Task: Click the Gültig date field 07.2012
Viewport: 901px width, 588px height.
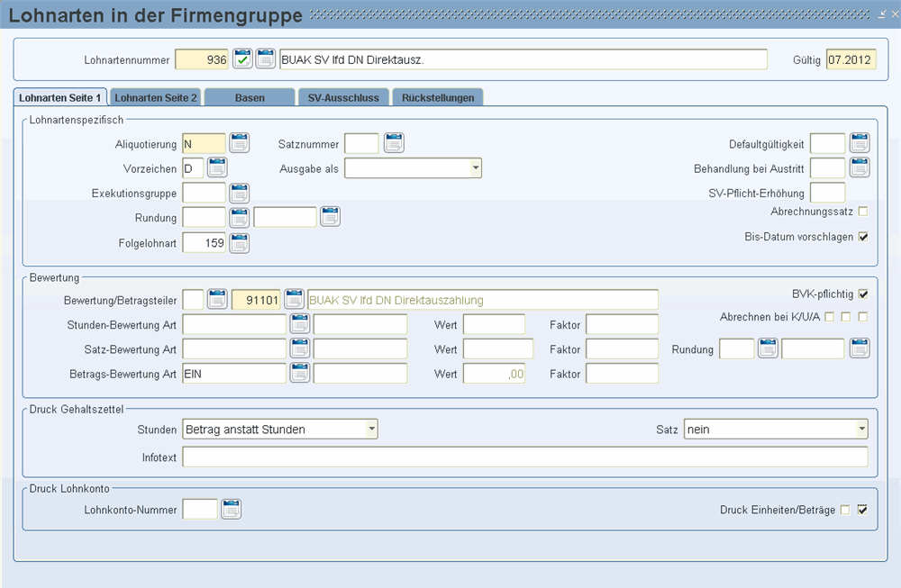Action: (851, 59)
